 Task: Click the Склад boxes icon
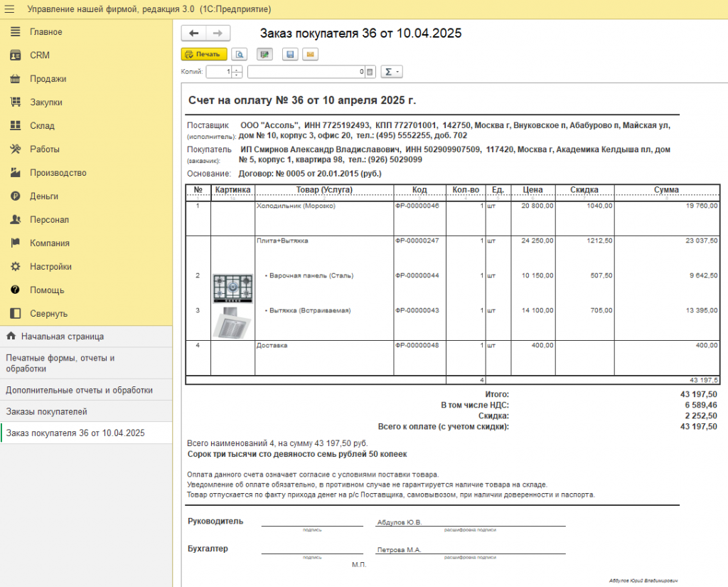[x=16, y=125]
